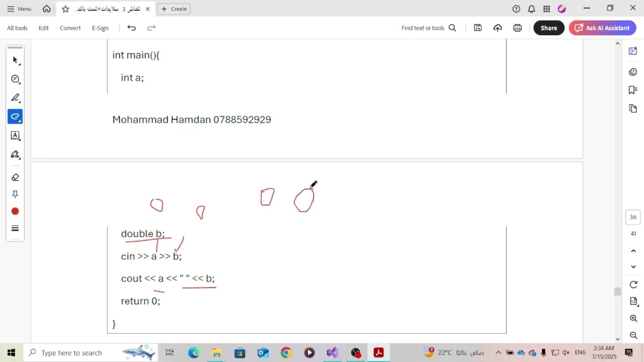Open Visual Studio from the taskbar
This screenshot has height=362, width=644.
tap(333, 352)
